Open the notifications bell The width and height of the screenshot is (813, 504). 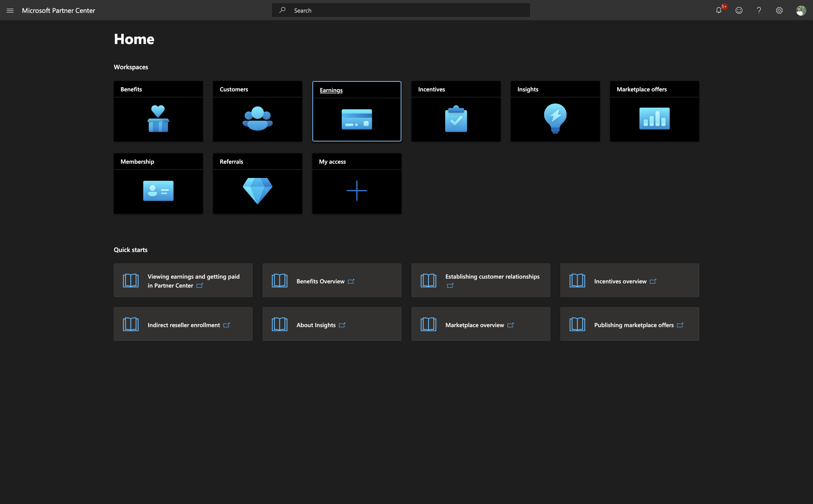719,10
